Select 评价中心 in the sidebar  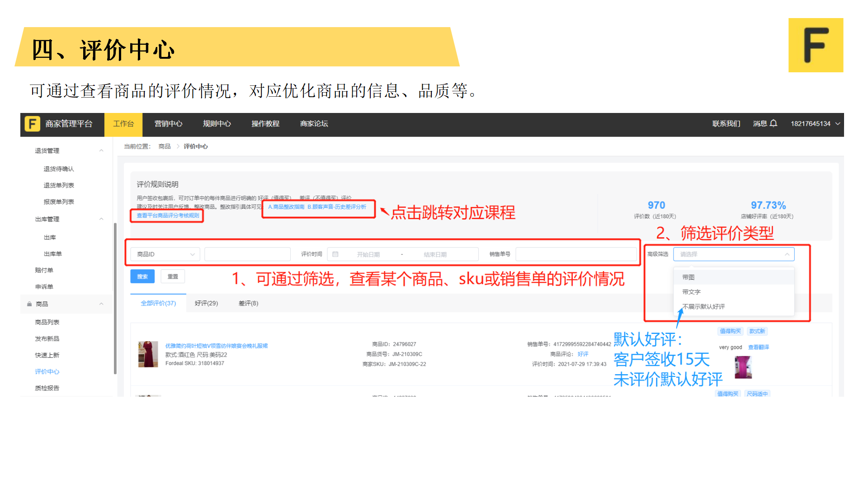[47, 372]
